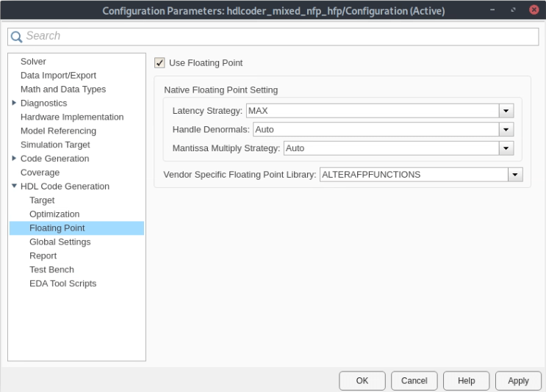Select Solver in the category tree
546x392 pixels.
point(33,62)
